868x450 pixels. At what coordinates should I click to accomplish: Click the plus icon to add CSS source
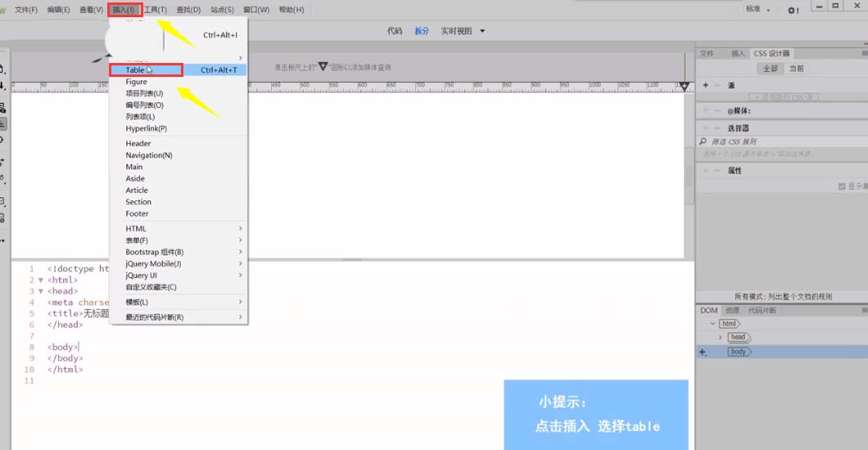pos(705,85)
